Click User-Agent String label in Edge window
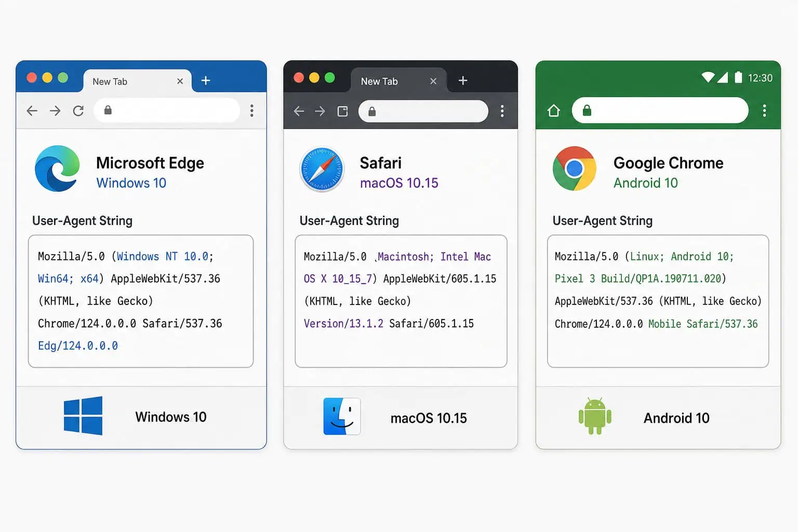 [x=82, y=221]
